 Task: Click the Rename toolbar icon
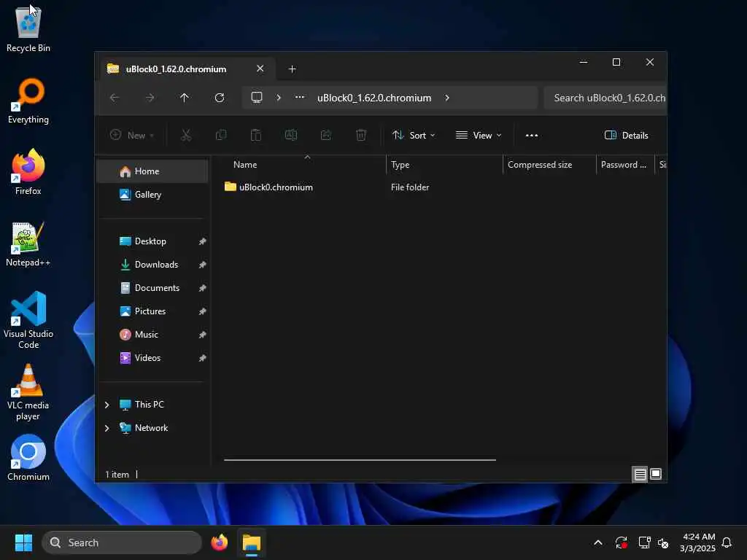[x=291, y=135]
